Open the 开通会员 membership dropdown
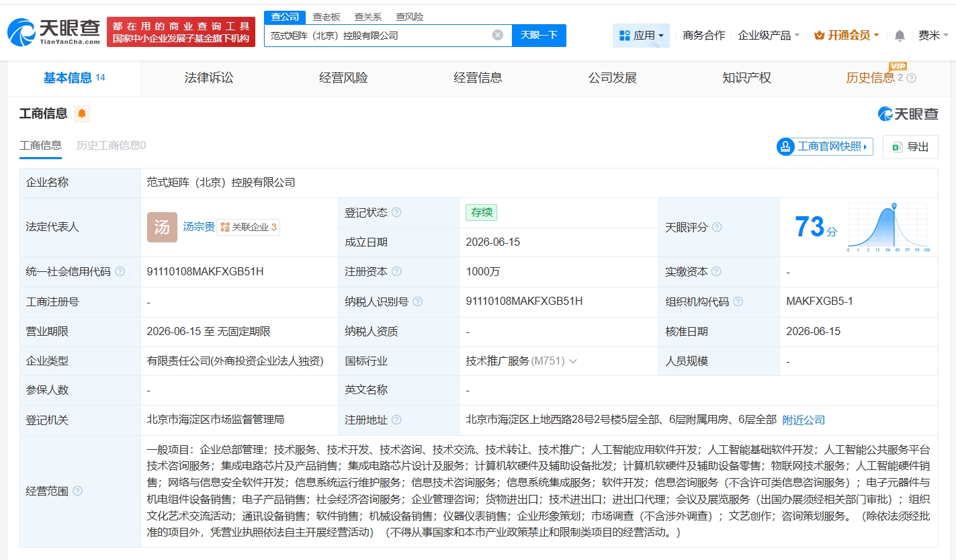This screenshot has height=560, width=956. click(x=846, y=35)
